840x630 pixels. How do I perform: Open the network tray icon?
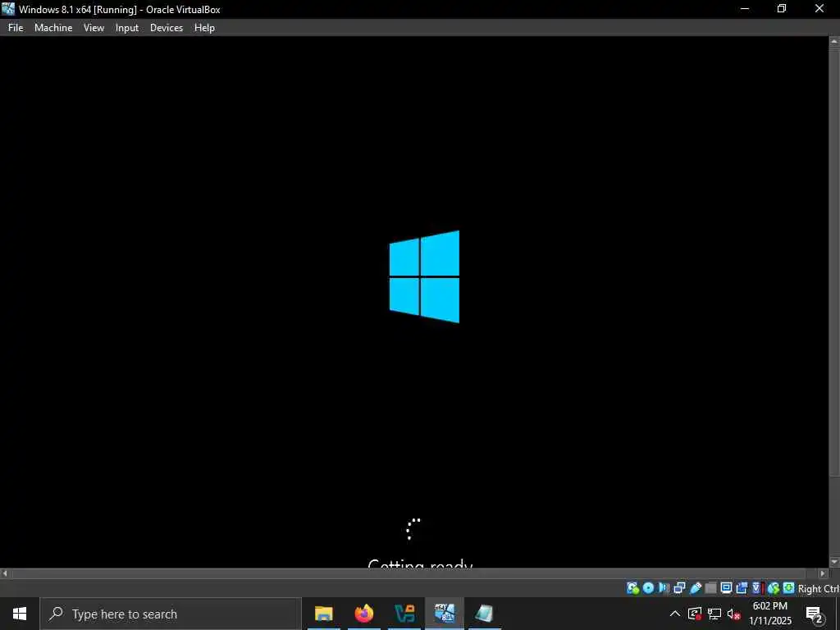(714, 614)
